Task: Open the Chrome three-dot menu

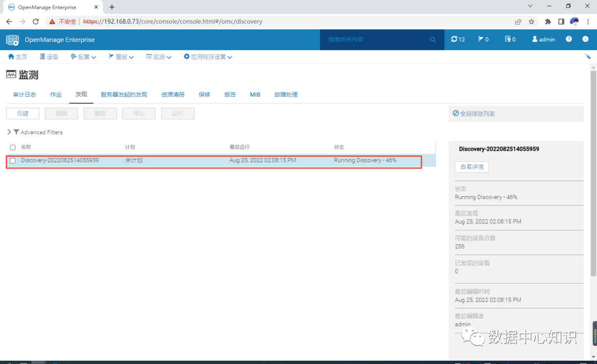Action: pos(588,22)
